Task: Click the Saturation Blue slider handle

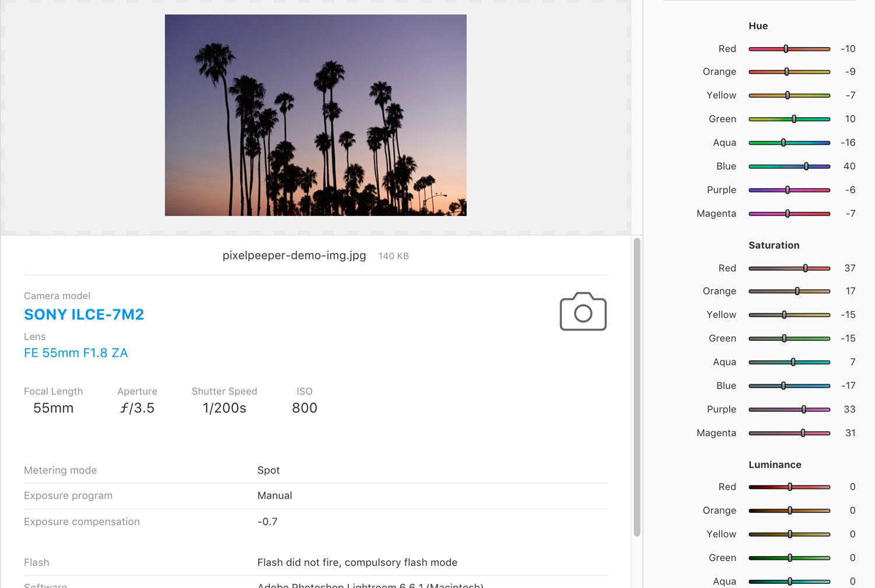Action: click(x=783, y=386)
